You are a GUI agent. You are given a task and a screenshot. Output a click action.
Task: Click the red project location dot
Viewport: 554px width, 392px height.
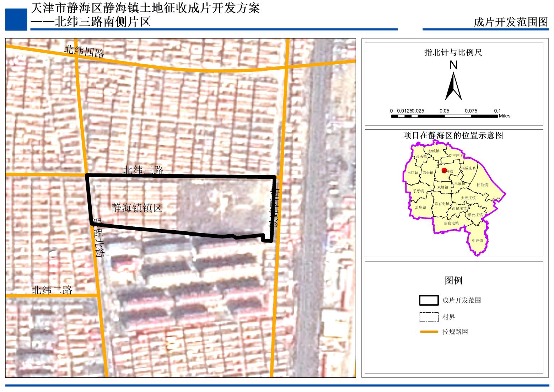444,171
